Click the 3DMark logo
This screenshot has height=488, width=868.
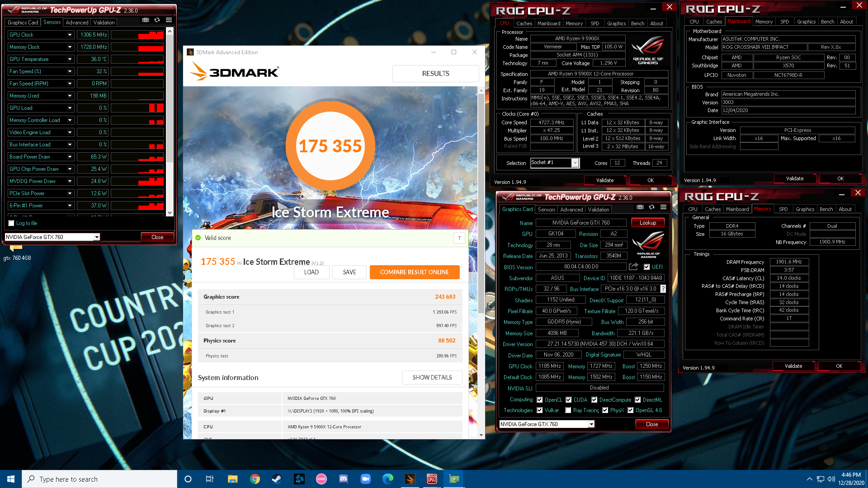coord(234,72)
